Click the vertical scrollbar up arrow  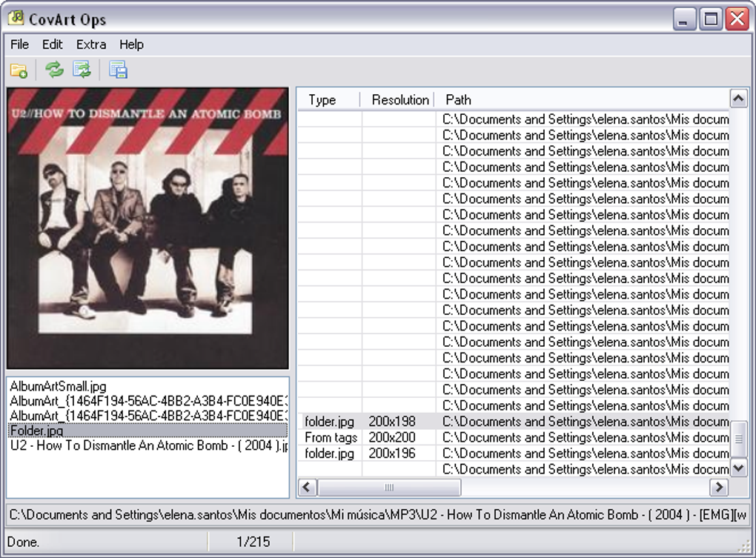(739, 99)
